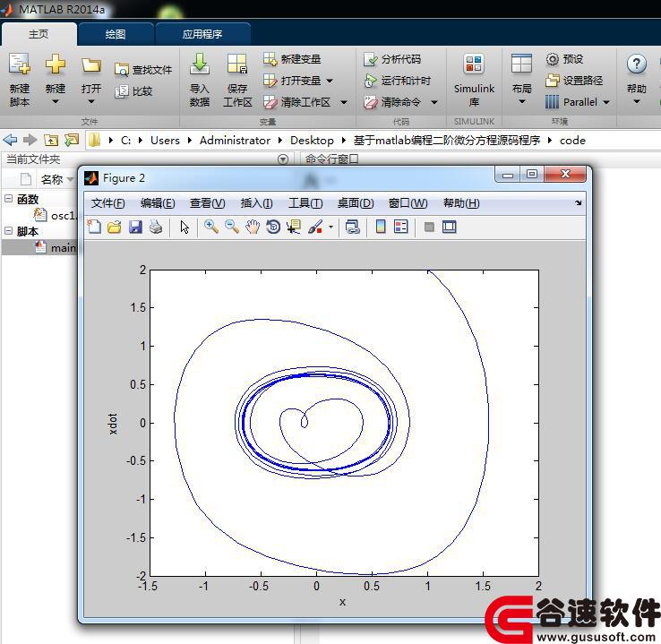Print the figure with the printer icon

[x=156, y=227]
